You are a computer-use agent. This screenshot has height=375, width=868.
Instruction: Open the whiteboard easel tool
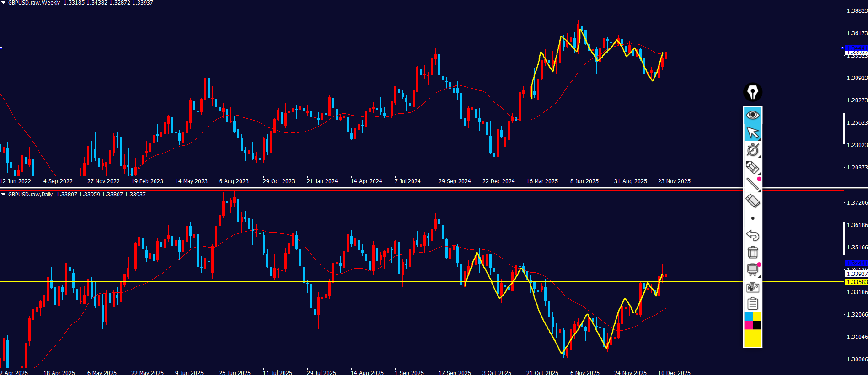coord(753,269)
